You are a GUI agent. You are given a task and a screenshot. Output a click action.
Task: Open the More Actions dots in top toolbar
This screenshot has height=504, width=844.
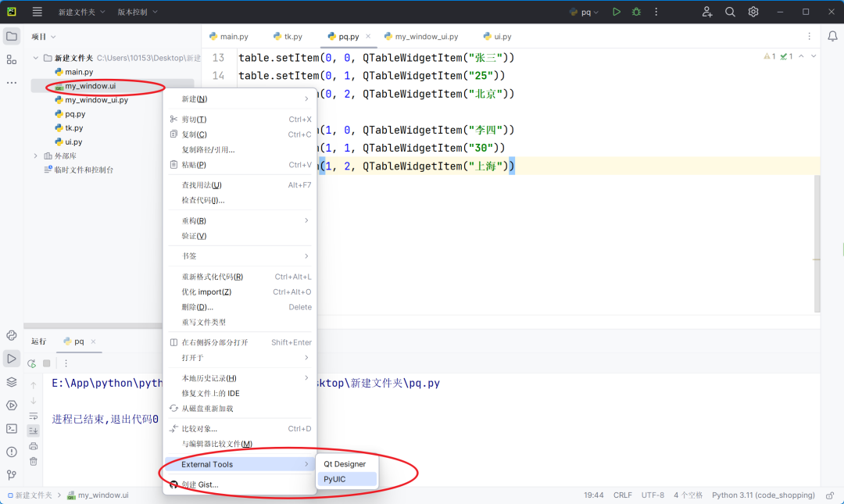(x=656, y=11)
